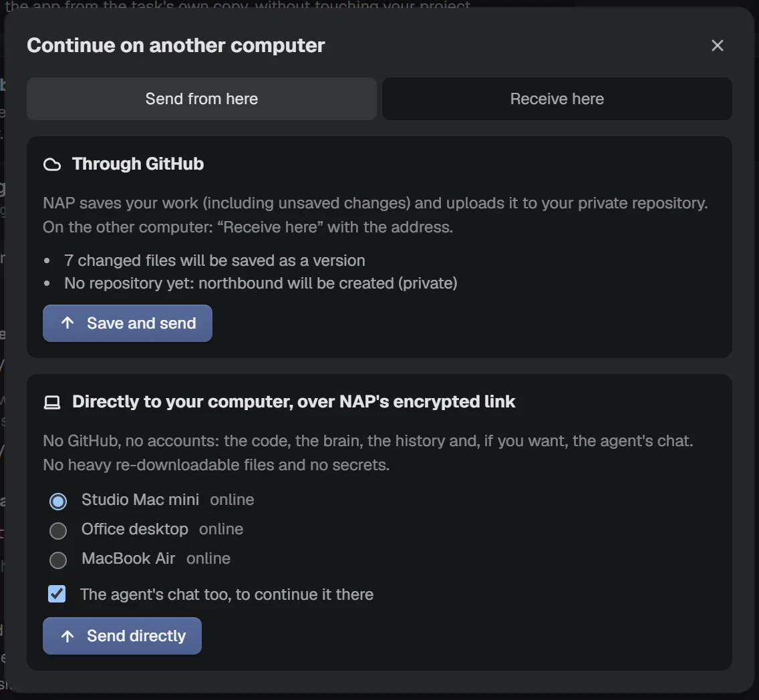This screenshot has height=700, width=759.
Task: Click the 'NAP saves your work' description text
Action: click(375, 215)
